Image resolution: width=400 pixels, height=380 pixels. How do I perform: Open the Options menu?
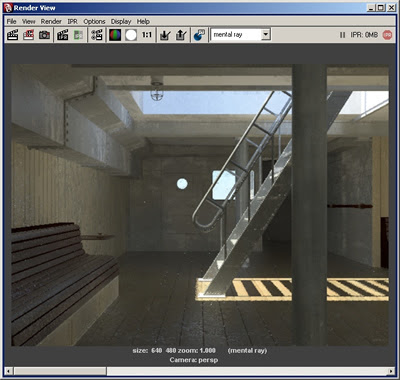[x=94, y=21]
